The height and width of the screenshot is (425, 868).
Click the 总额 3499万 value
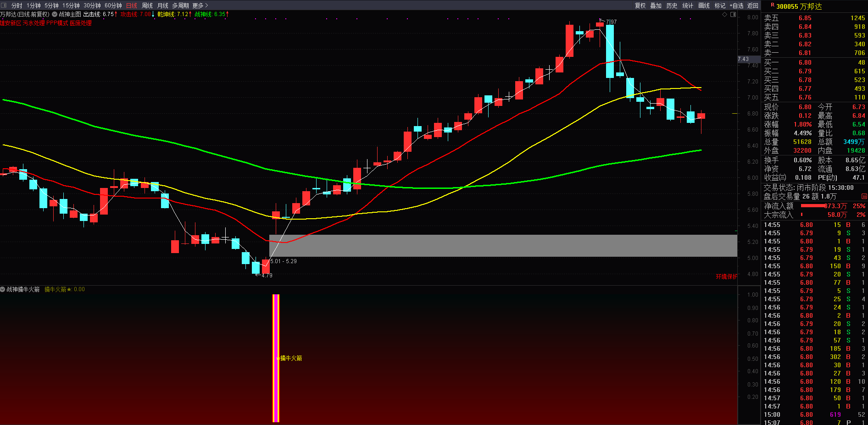(x=854, y=142)
